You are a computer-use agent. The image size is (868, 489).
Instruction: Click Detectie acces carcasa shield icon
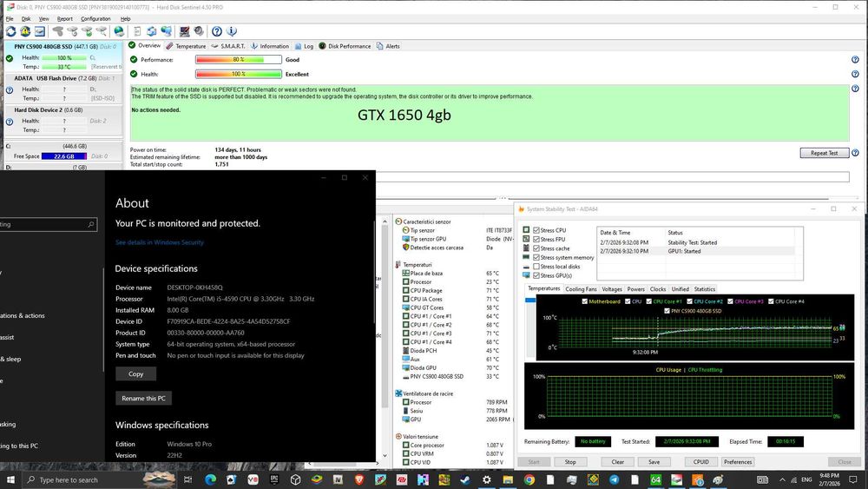[405, 248]
